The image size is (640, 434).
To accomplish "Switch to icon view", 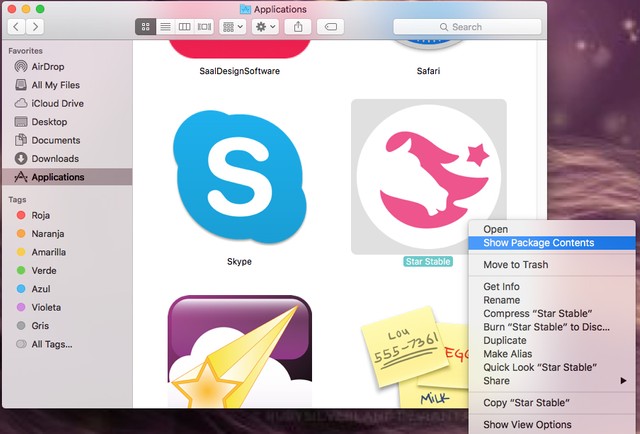I will click(145, 27).
